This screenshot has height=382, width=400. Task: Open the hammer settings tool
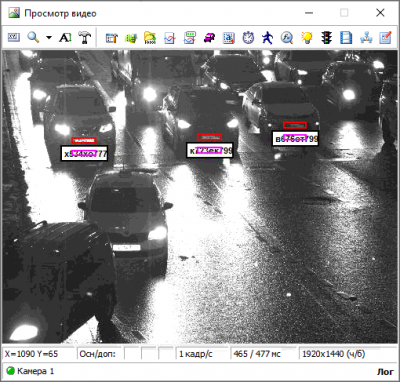(85, 37)
